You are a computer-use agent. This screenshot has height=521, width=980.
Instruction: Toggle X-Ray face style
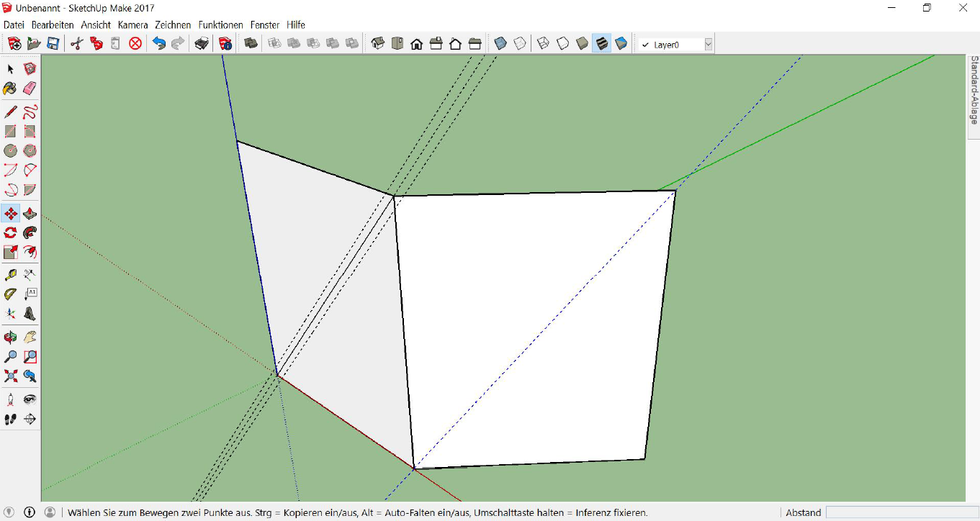coord(500,44)
